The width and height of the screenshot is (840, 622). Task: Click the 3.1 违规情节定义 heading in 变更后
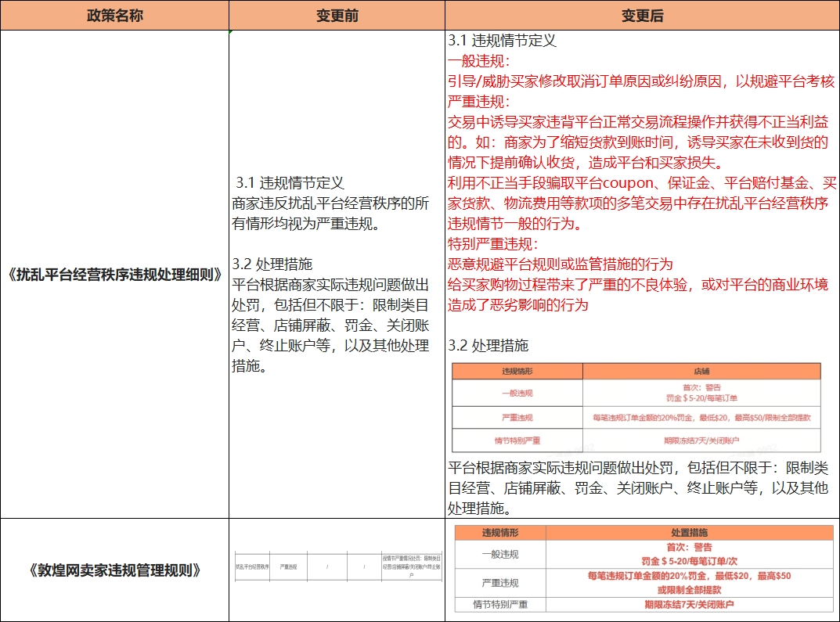tap(502, 41)
